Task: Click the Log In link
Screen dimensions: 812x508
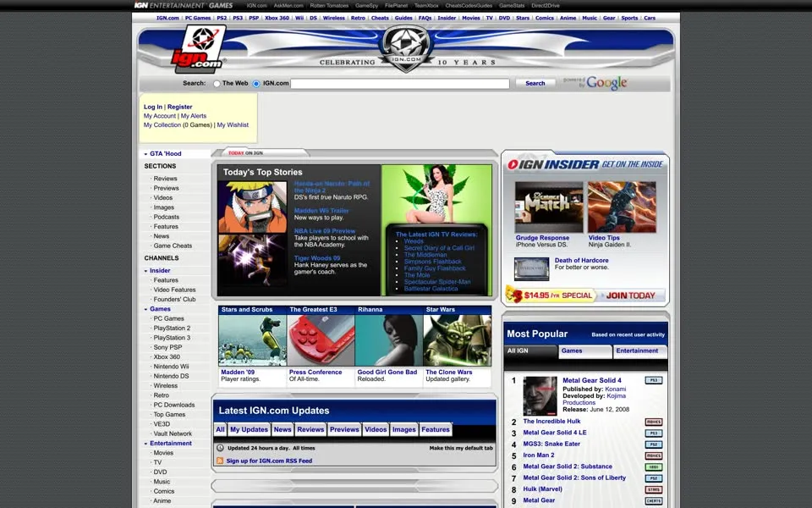Action: click(x=153, y=107)
